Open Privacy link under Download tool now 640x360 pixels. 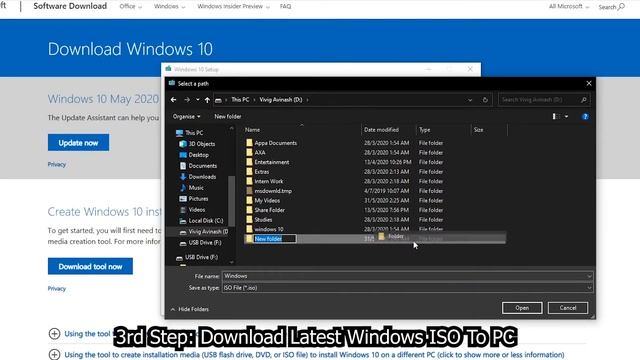coord(57,289)
